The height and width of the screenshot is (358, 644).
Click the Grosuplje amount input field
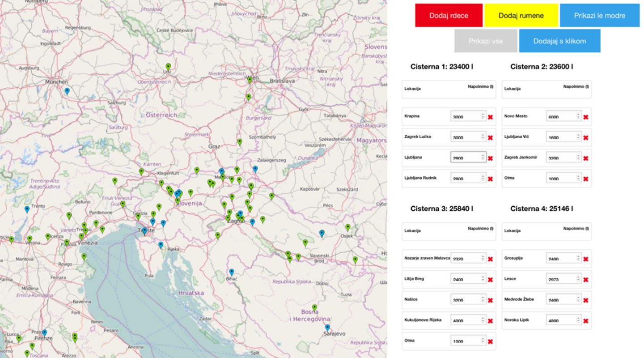pos(560,258)
